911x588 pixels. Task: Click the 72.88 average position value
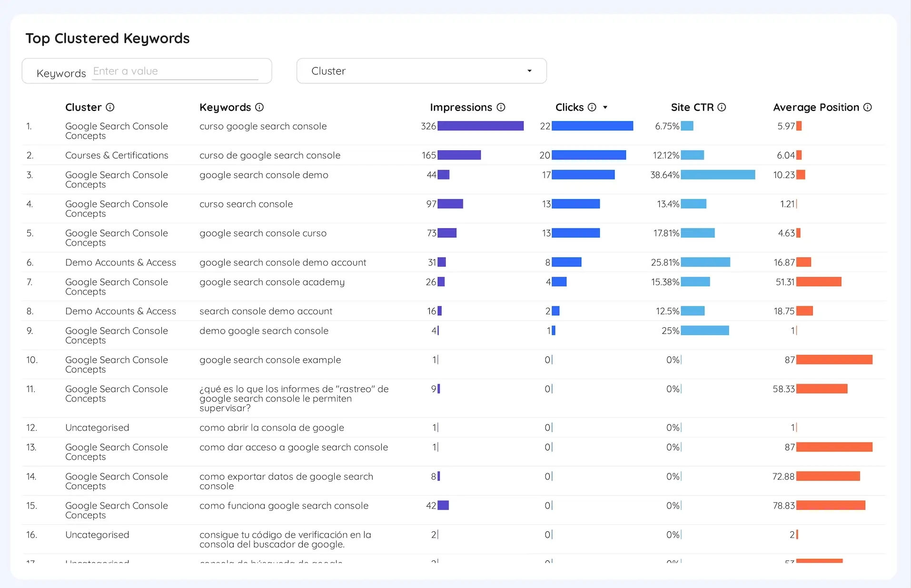(x=783, y=477)
